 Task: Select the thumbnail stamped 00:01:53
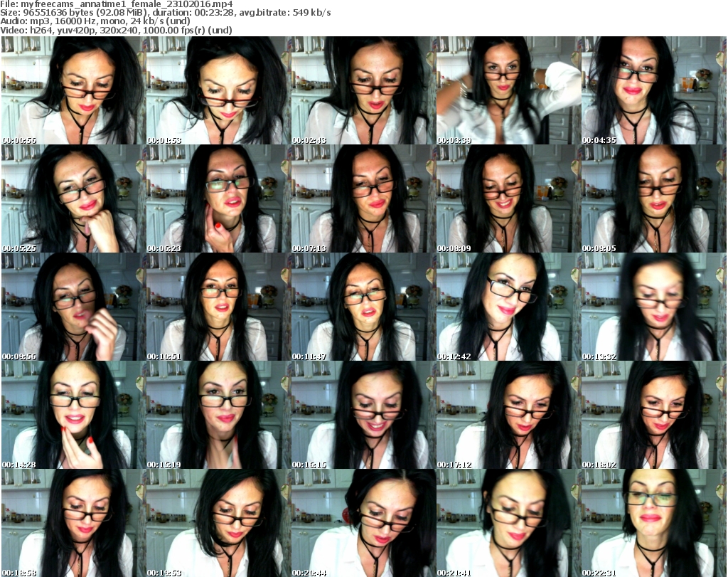[218, 90]
